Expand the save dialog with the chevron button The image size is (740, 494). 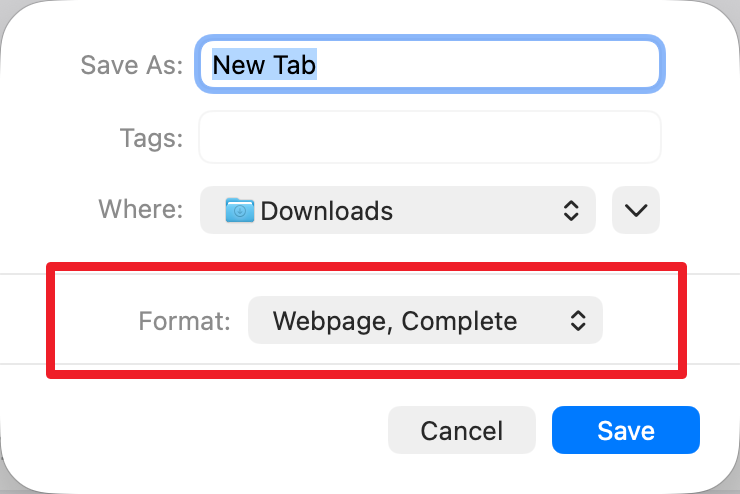tap(636, 210)
